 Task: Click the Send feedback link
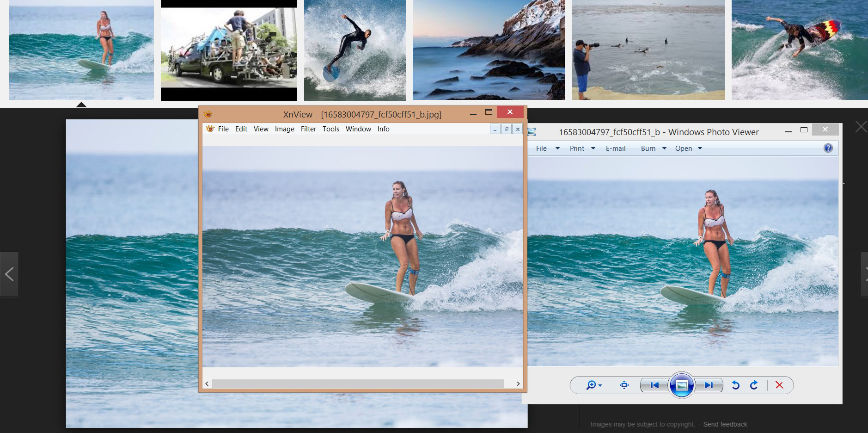[725, 424]
